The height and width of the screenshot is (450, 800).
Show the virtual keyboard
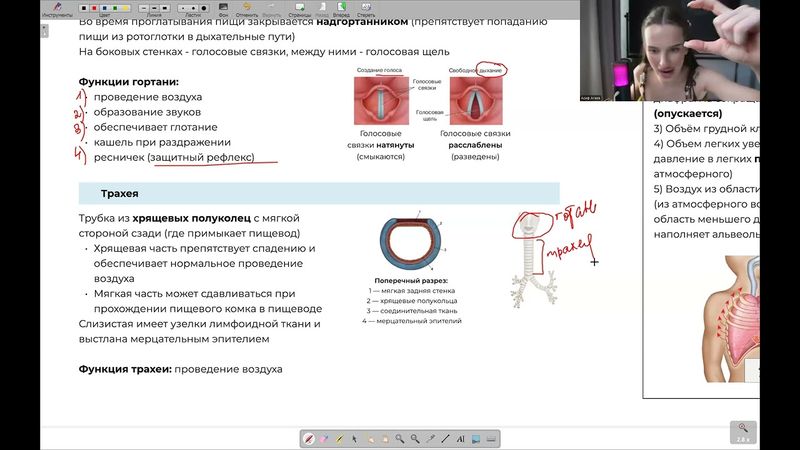point(491,439)
